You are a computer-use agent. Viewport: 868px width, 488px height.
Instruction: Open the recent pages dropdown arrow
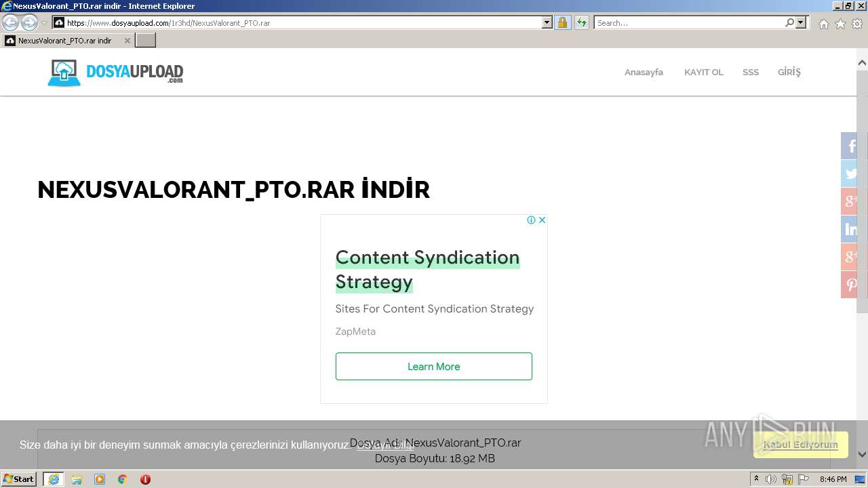[44, 23]
